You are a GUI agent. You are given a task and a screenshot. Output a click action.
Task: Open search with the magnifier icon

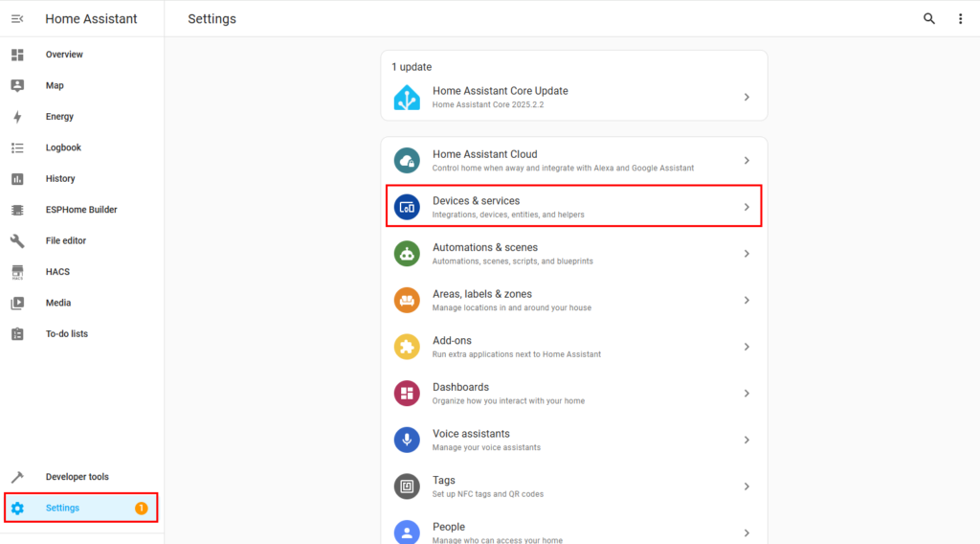(x=929, y=19)
